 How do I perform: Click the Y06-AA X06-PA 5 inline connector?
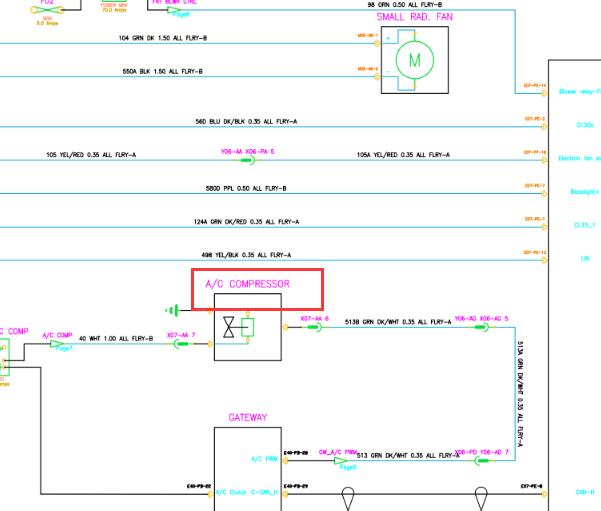[x=248, y=160]
